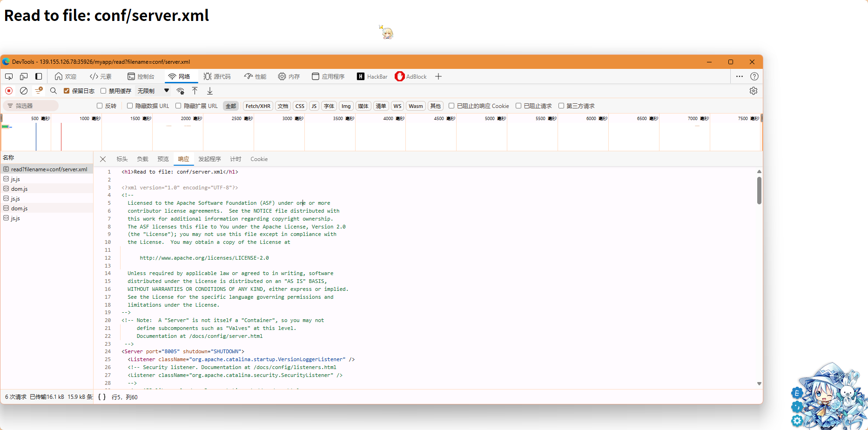
Task: Filter requests by Fetch/XHR
Action: (x=258, y=106)
